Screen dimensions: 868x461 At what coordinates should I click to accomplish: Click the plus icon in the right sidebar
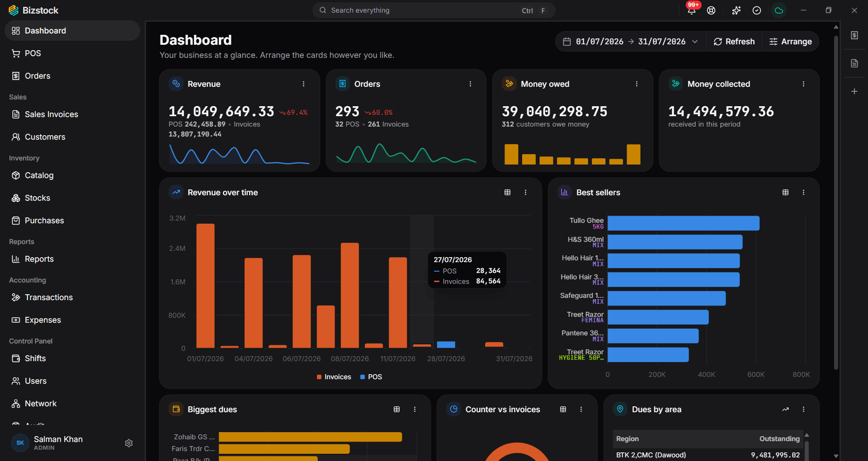[x=854, y=91]
